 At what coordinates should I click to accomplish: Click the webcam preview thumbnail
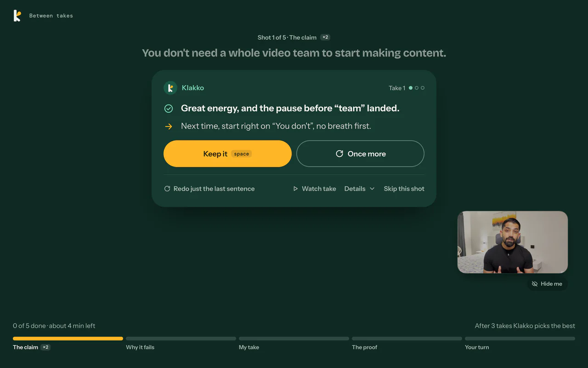(513, 242)
